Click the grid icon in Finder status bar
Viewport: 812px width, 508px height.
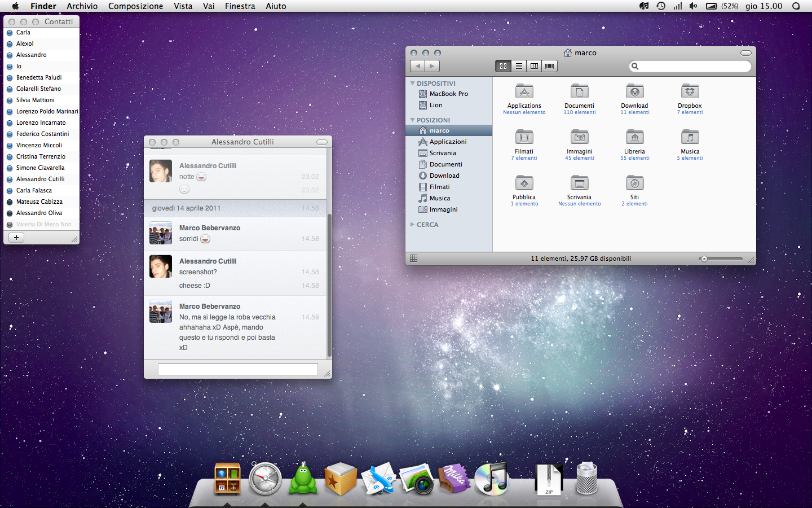tap(413, 259)
